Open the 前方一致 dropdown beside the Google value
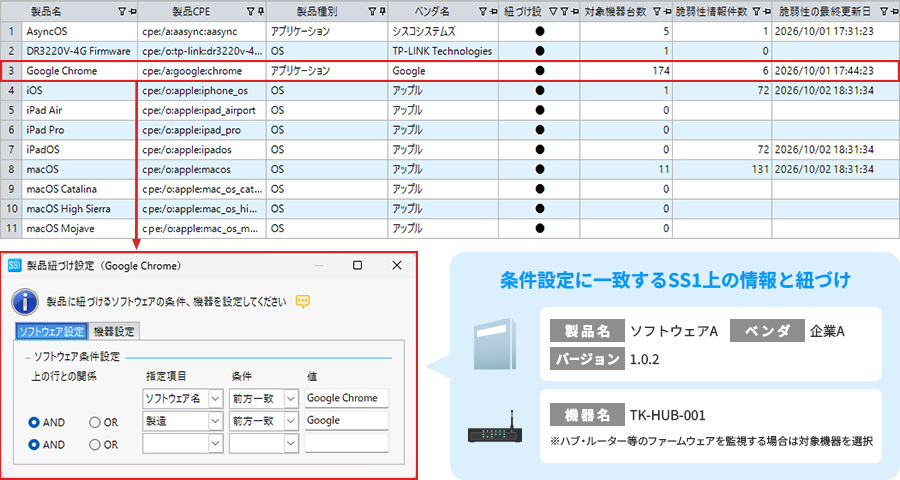 (x=291, y=421)
